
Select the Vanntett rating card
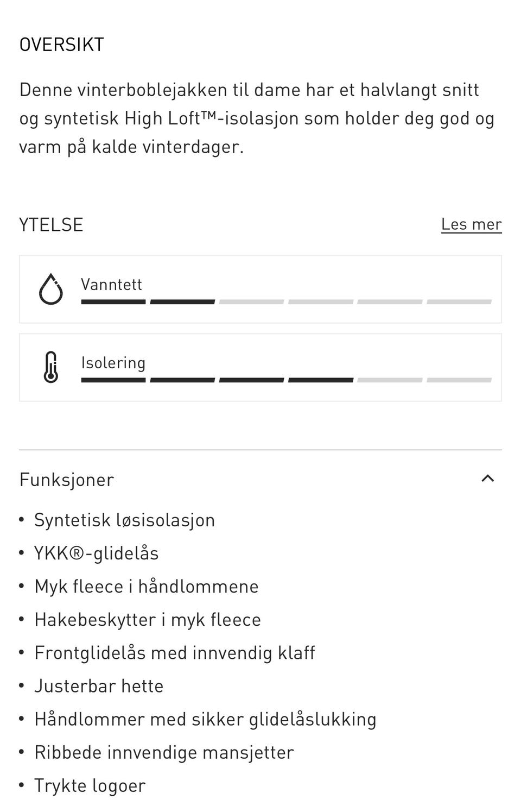(x=260, y=289)
